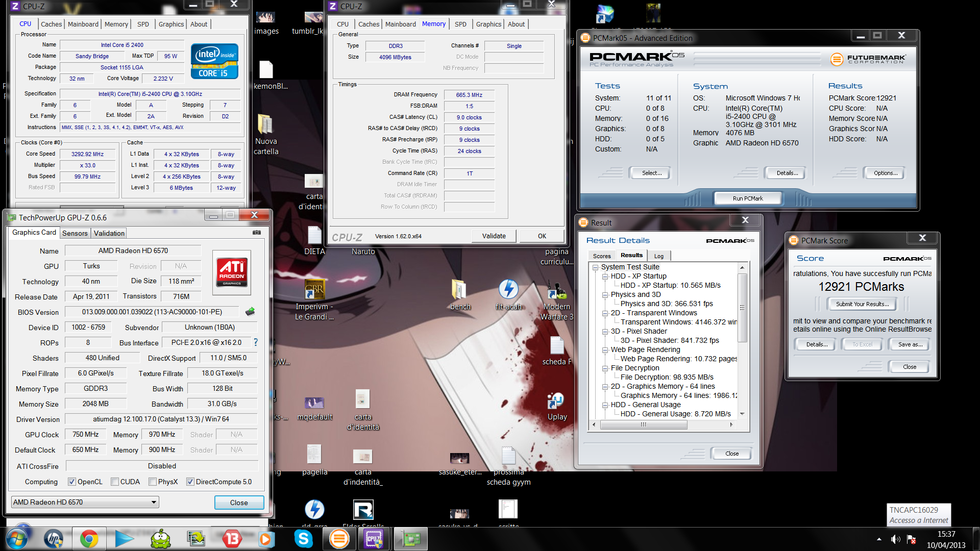Collapse the HDD - General Usage node

pos(605,405)
